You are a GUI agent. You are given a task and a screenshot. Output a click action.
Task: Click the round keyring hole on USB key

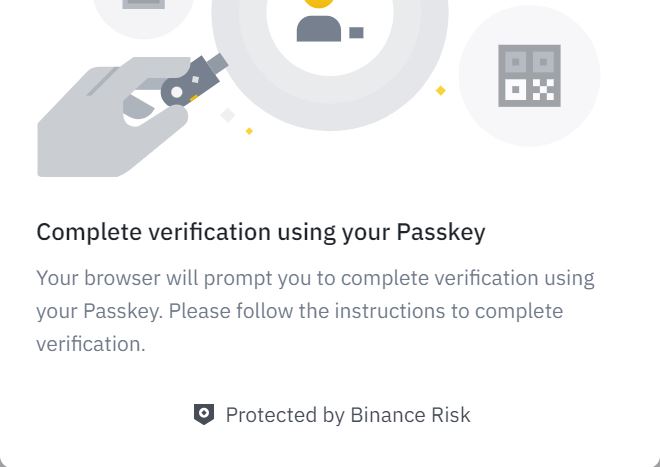177,93
